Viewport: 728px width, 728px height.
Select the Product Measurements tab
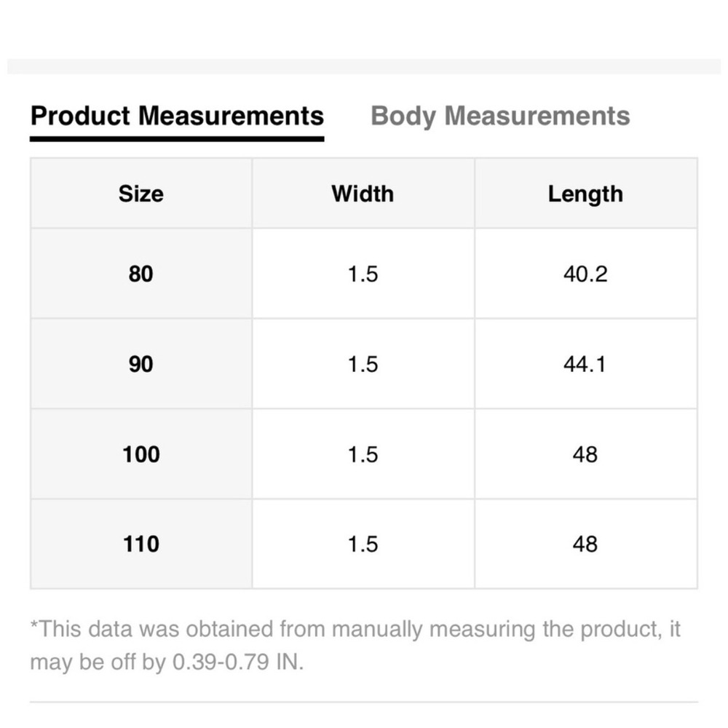(177, 116)
